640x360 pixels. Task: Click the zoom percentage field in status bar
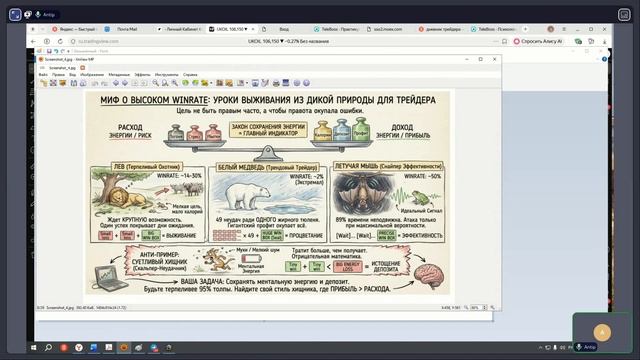click(x=476, y=308)
